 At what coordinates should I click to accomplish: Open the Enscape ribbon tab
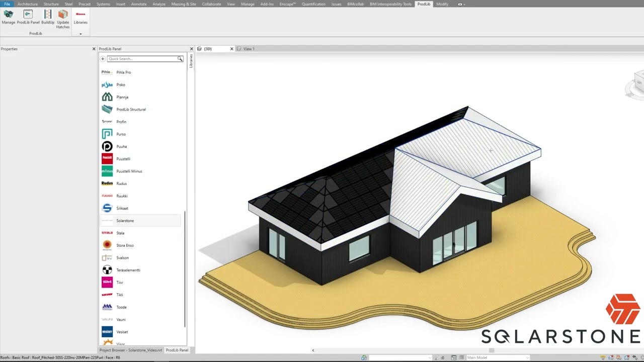click(288, 4)
